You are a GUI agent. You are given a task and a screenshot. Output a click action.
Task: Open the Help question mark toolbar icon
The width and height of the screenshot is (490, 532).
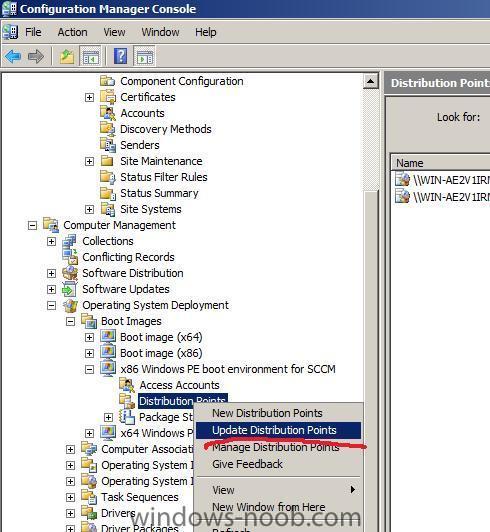(120, 56)
